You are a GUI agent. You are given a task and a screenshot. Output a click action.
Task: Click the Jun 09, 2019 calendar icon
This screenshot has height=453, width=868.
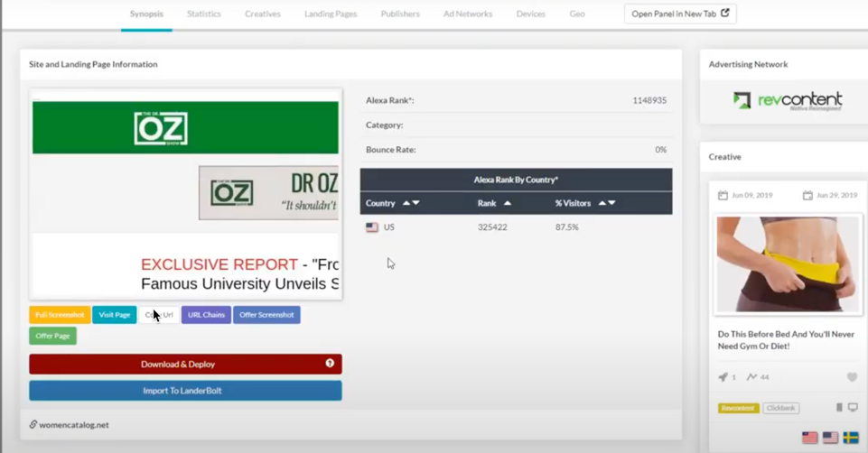click(723, 195)
